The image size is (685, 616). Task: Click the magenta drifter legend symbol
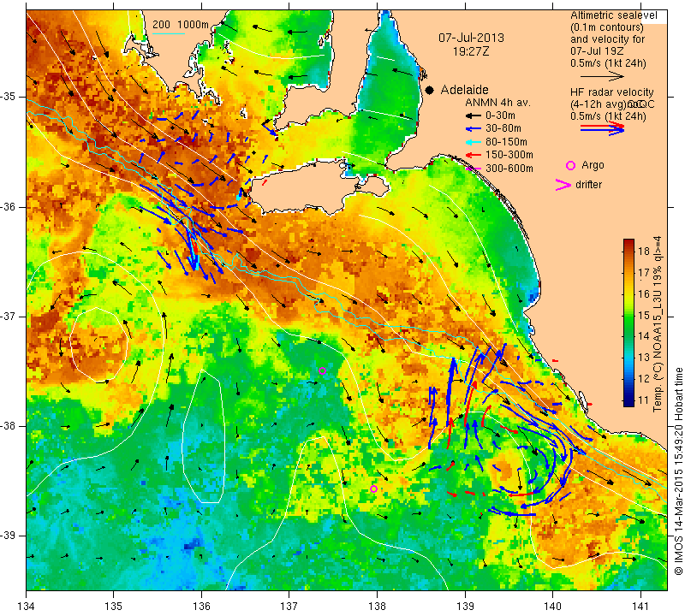pyautogui.click(x=563, y=185)
